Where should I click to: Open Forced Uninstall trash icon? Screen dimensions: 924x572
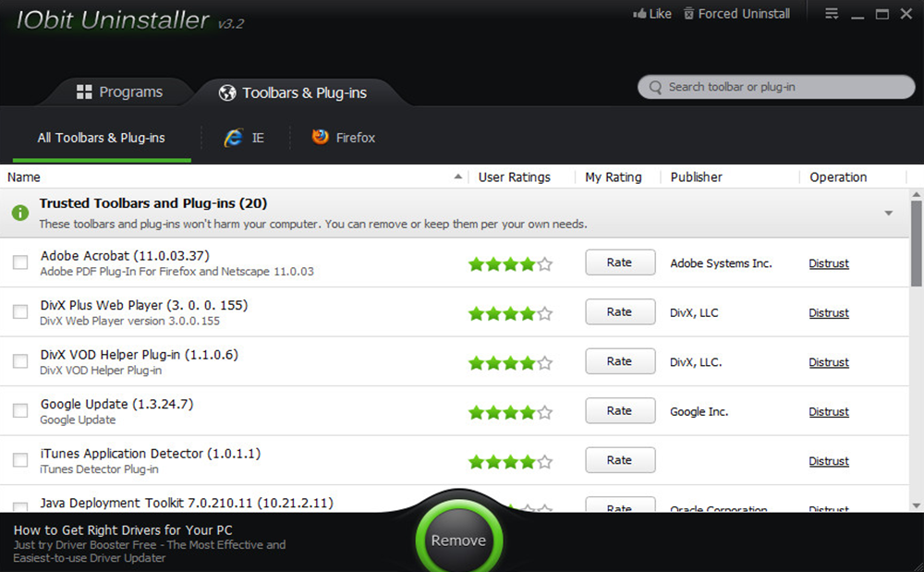pyautogui.click(x=688, y=14)
